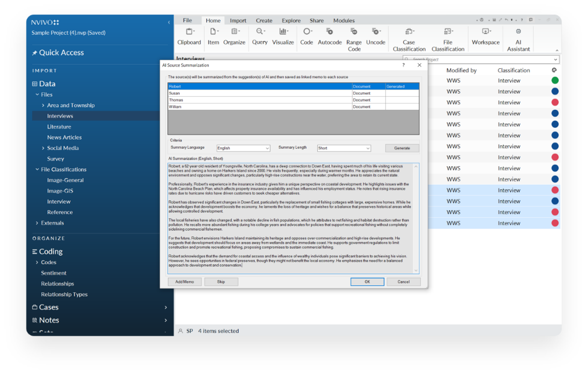Collapse the Files tree node
Image resolution: width=588 pixels, height=374 pixels.
[x=37, y=95]
